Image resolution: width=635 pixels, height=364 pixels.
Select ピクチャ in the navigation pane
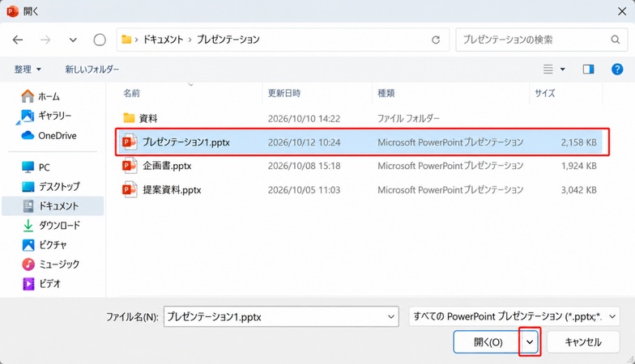pos(45,244)
